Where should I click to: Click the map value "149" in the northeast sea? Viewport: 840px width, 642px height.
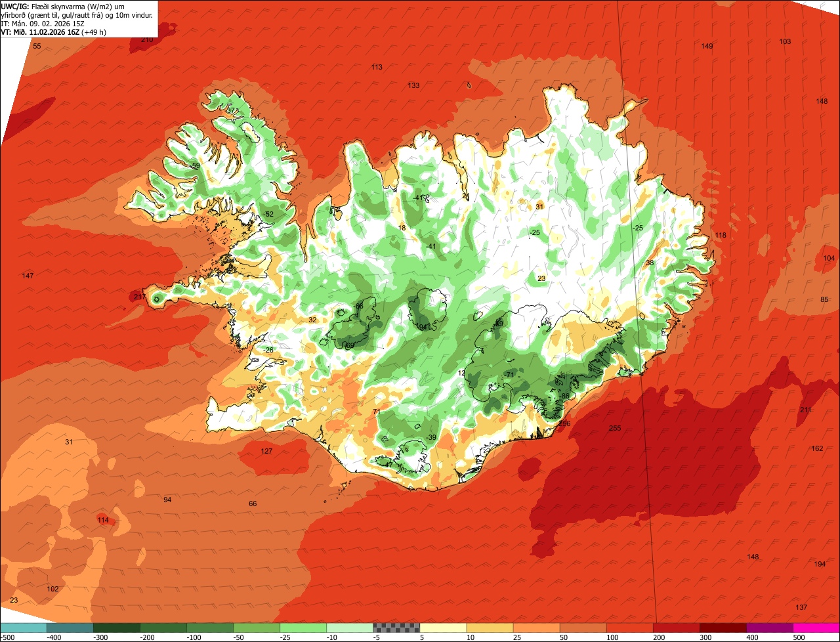click(707, 46)
